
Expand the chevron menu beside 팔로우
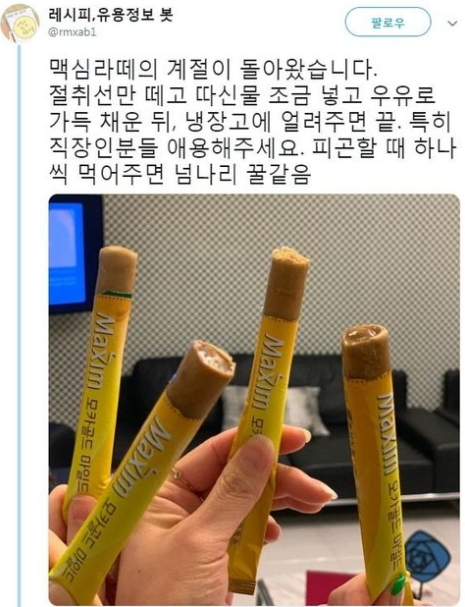pos(452,24)
